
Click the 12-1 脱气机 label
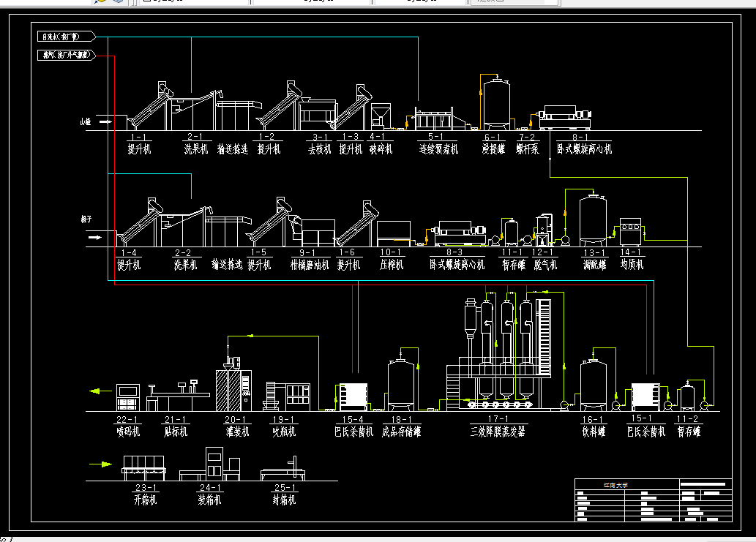[544, 260]
